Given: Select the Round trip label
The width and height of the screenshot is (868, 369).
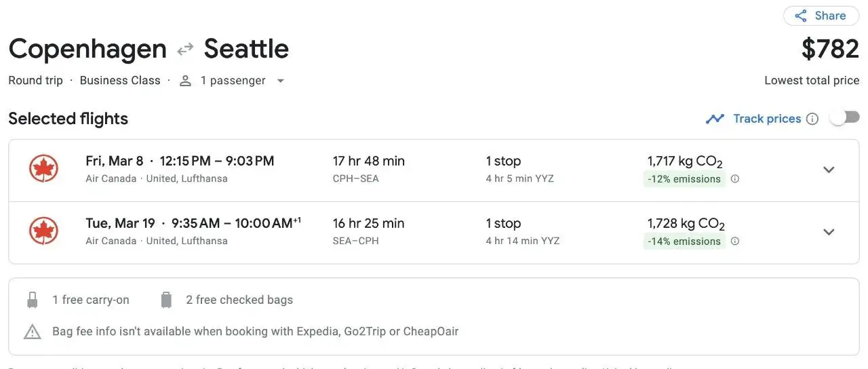Looking at the screenshot, I should (35, 80).
